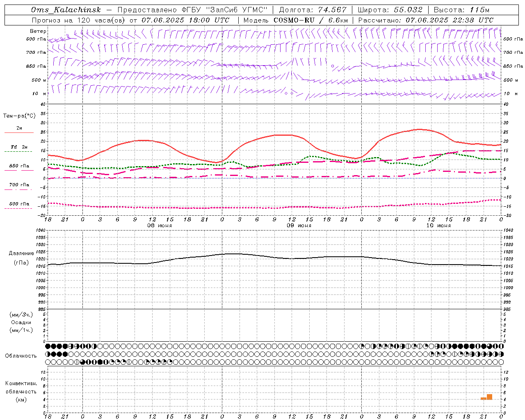Click the Рассчитано: 07.06.2025 22:38 UTC text
The image size is (525, 420).
pyautogui.click(x=426, y=20)
